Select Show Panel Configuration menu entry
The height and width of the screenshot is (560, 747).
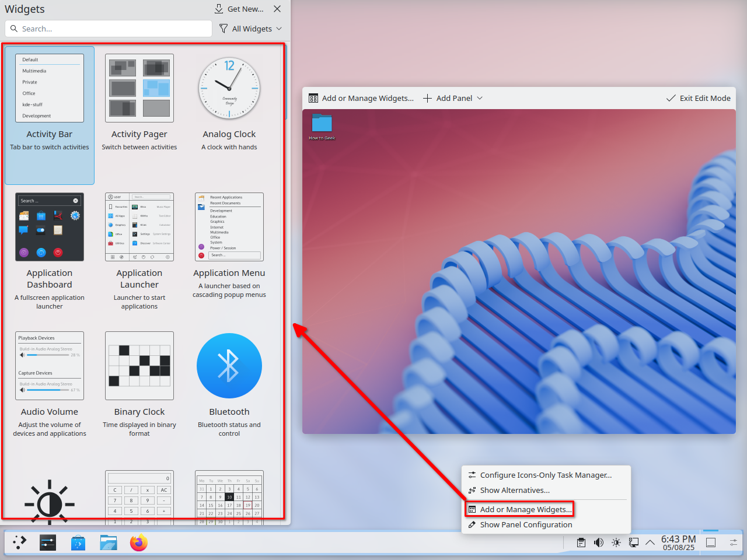click(x=525, y=524)
